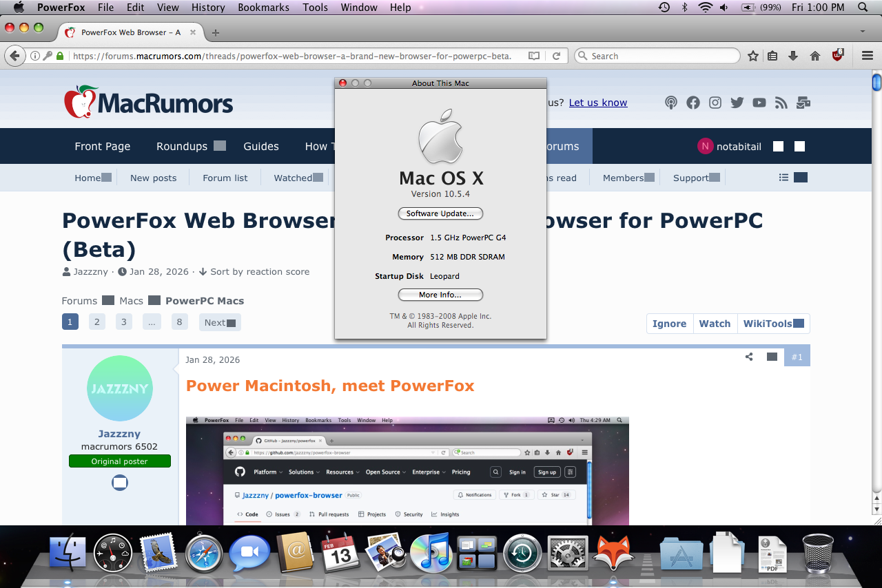This screenshot has width=882, height=588.
Task: Click the Jazzzny avatar on the post
Action: point(120,388)
